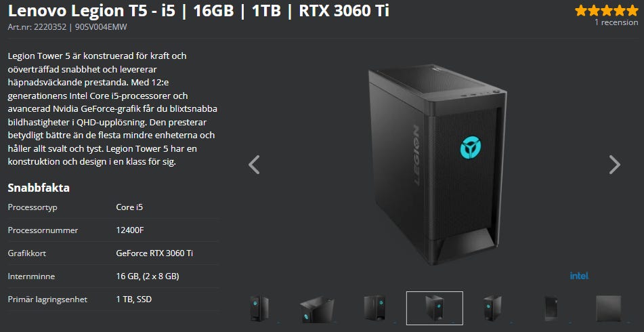This screenshot has width=644, height=332.
Task: Click the glowing Legion logo on the tower
Action: click(470, 148)
